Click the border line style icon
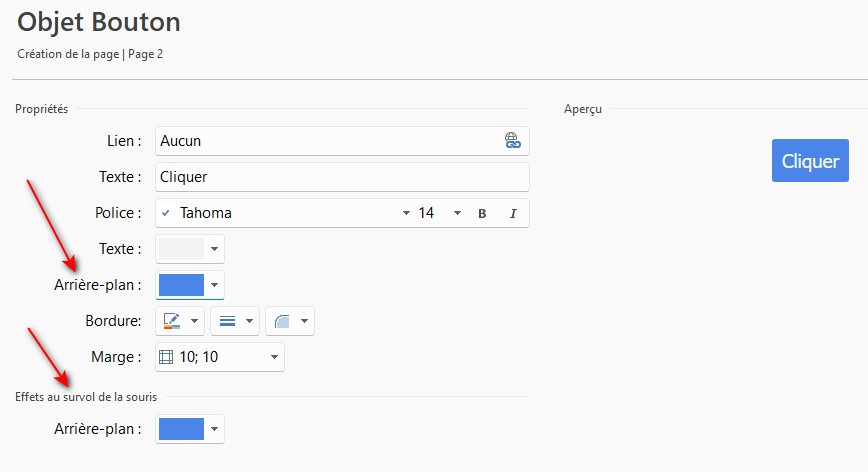This screenshot has height=472, width=868. point(226,321)
